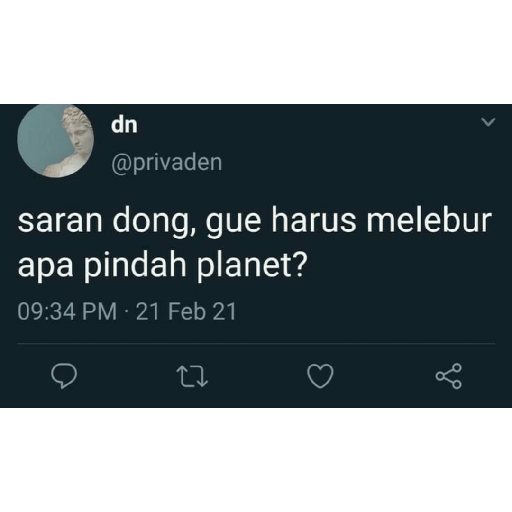Screen dimensions: 512x512
Task: Open sharing options with the three-node icon
Action: [x=449, y=376]
